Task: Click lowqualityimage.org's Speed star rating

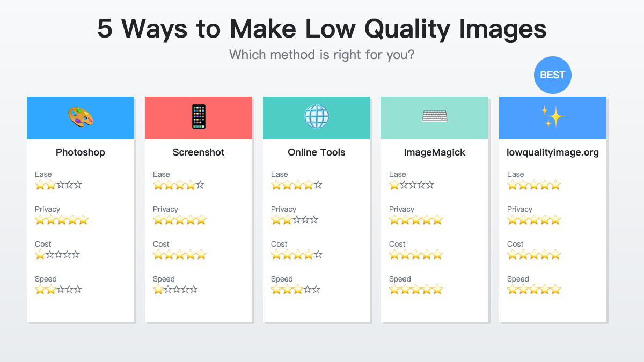Action: pos(534,290)
